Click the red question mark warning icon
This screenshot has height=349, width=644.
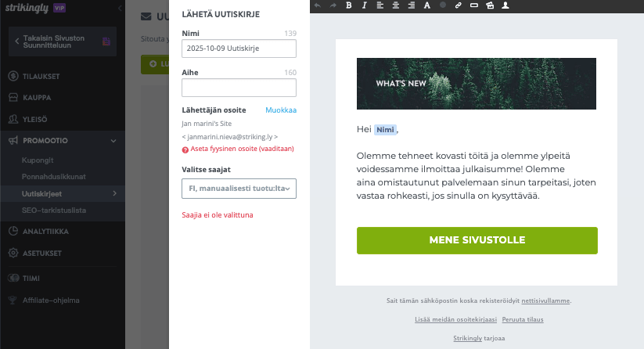[185, 150]
